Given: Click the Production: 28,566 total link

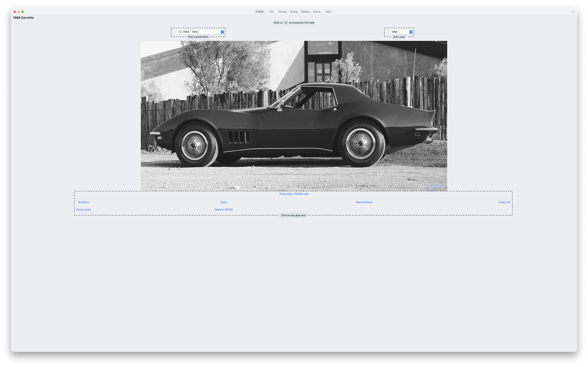Looking at the screenshot, I should coord(294,194).
